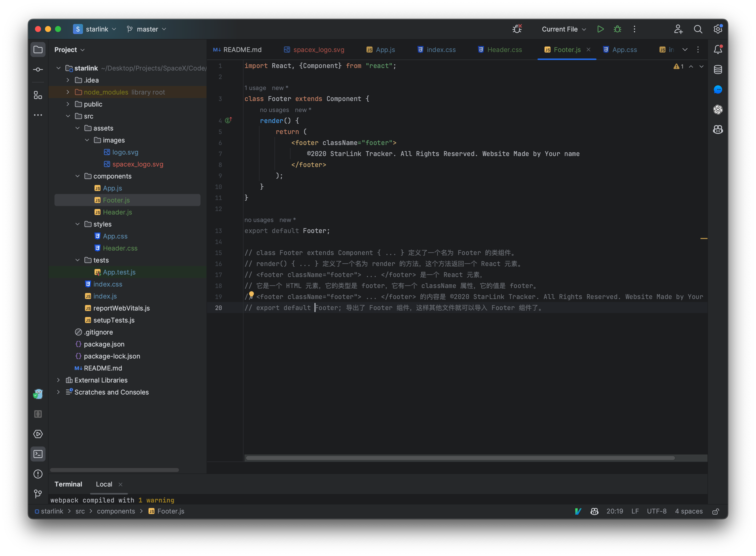Click the Run/Debug icon in toolbar

click(600, 29)
